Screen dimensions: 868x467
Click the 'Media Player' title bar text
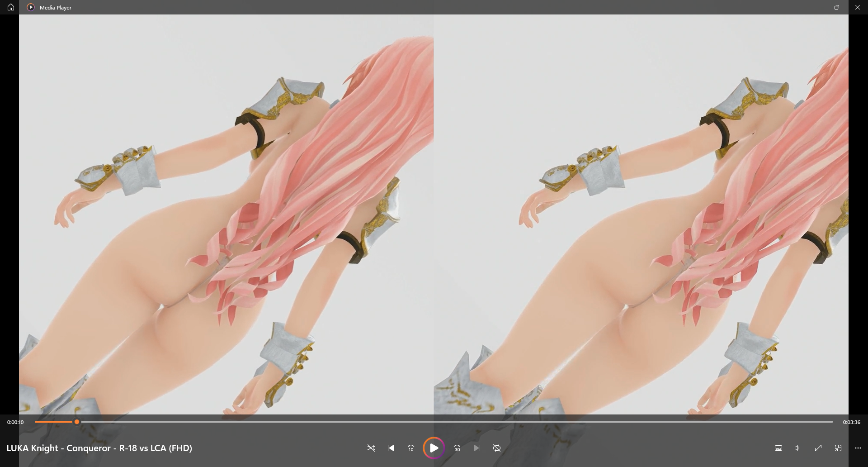tap(56, 8)
